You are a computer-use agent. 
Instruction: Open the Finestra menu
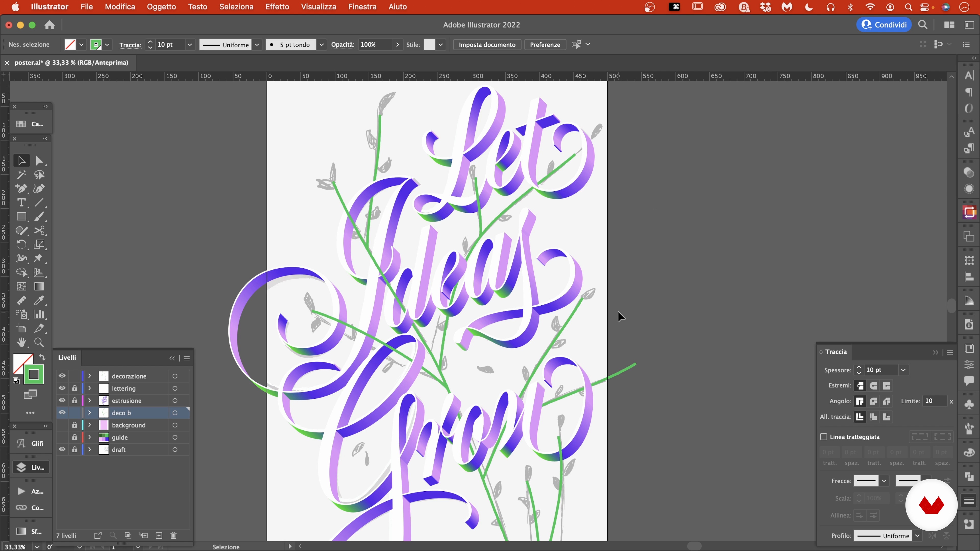point(362,7)
